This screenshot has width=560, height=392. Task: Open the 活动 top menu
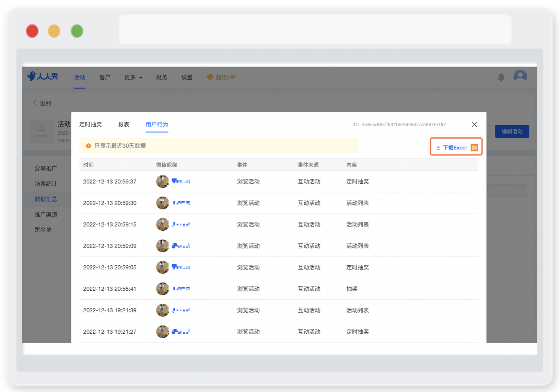click(80, 77)
